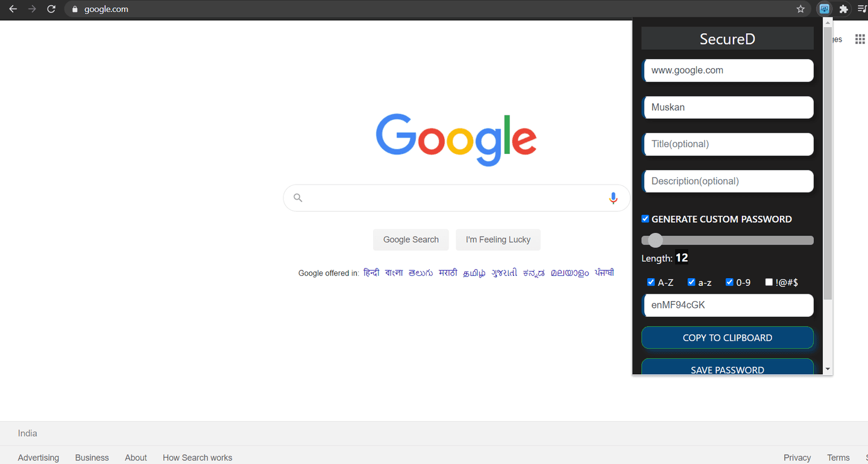Click the I'm Feeling Lucky button
Image resolution: width=868 pixels, height=464 pixels.
(x=498, y=240)
